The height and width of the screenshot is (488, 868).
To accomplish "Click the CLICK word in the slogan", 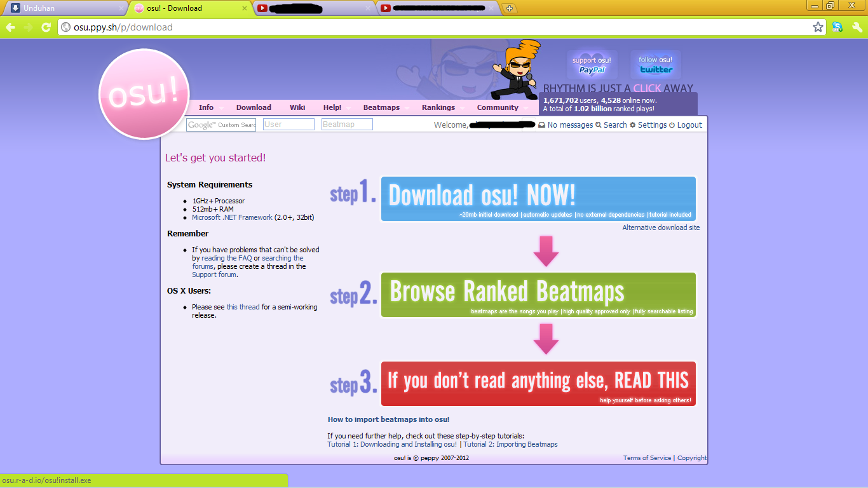I will tap(647, 88).
